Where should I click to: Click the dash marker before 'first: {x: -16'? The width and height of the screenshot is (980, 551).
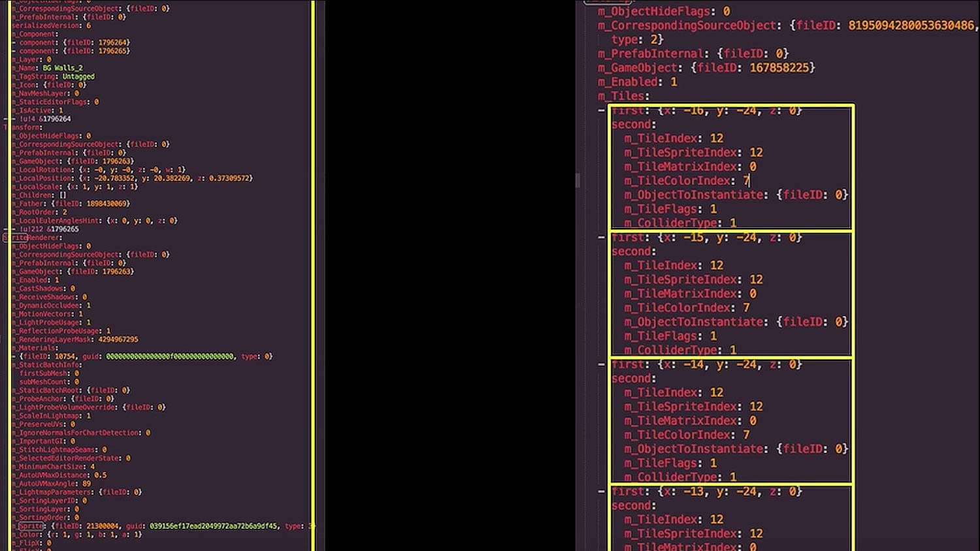pos(601,110)
